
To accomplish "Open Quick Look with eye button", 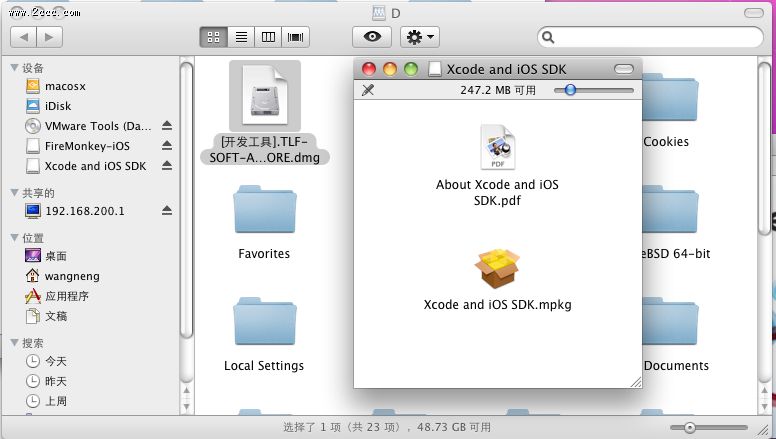I will click(372, 37).
